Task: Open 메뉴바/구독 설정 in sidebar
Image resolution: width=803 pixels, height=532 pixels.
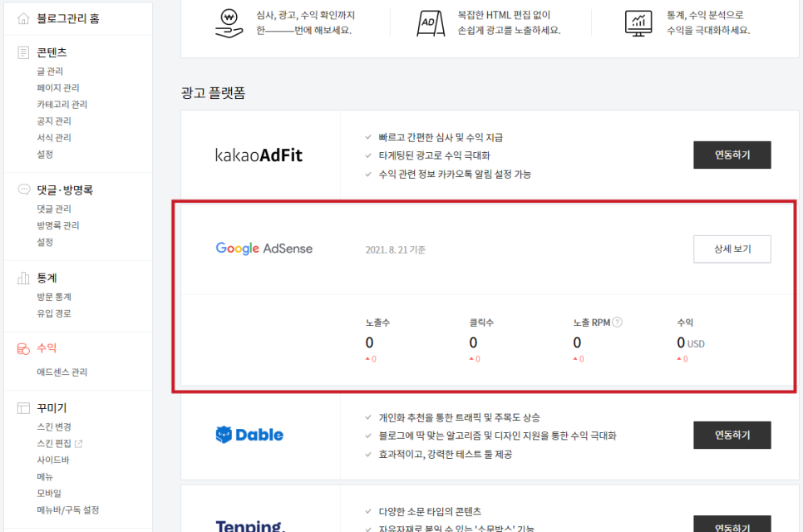Action: coord(68,510)
